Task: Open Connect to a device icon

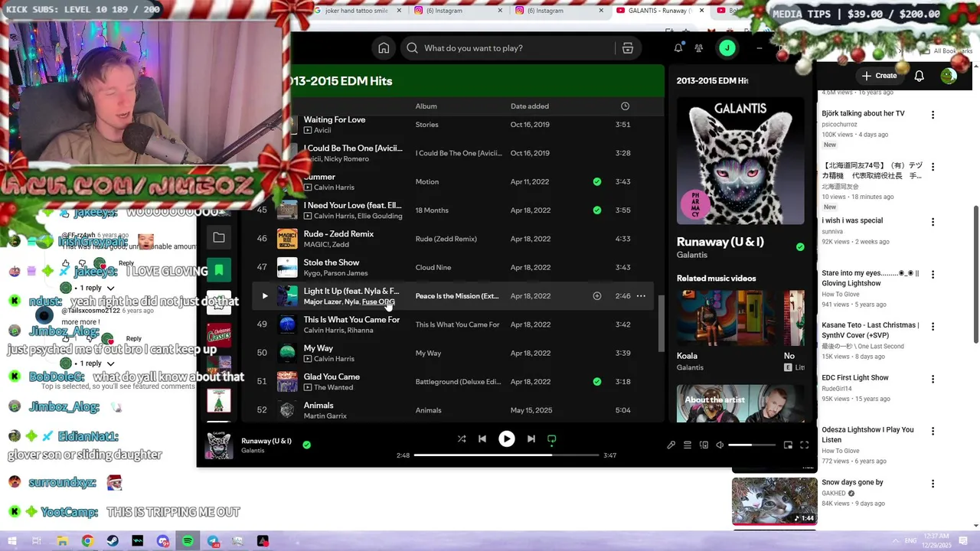Action: 704,445
